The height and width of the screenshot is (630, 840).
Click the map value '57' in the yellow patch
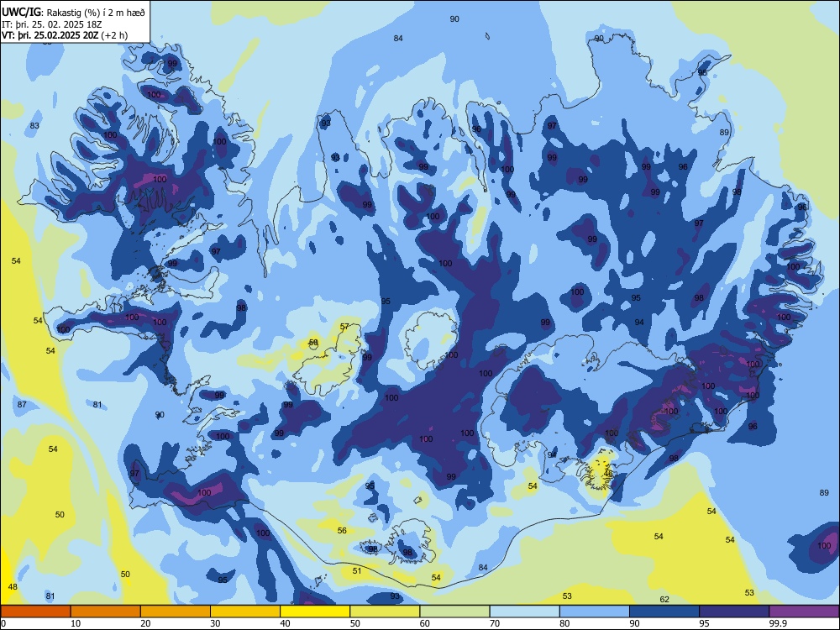tap(344, 326)
